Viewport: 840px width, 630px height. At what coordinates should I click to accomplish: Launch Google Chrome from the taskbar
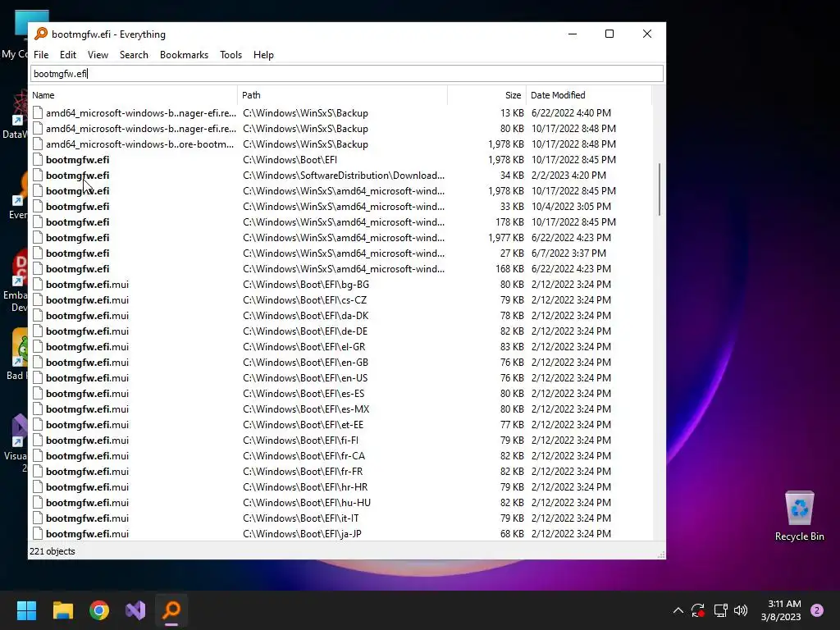click(x=99, y=610)
